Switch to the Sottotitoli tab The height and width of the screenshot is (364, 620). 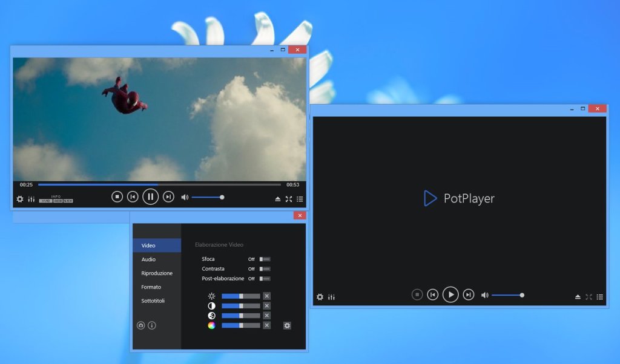157,301
